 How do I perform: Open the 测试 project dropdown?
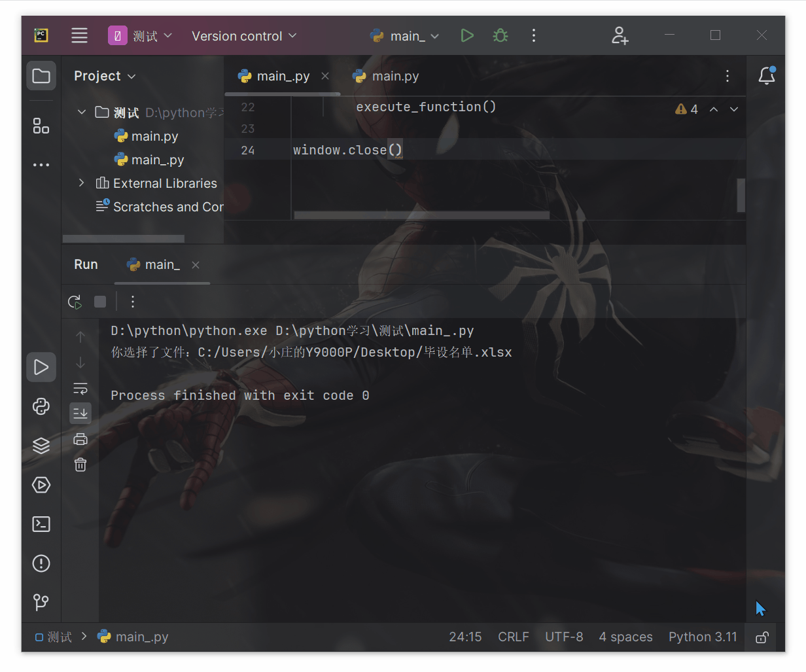(140, 35)
